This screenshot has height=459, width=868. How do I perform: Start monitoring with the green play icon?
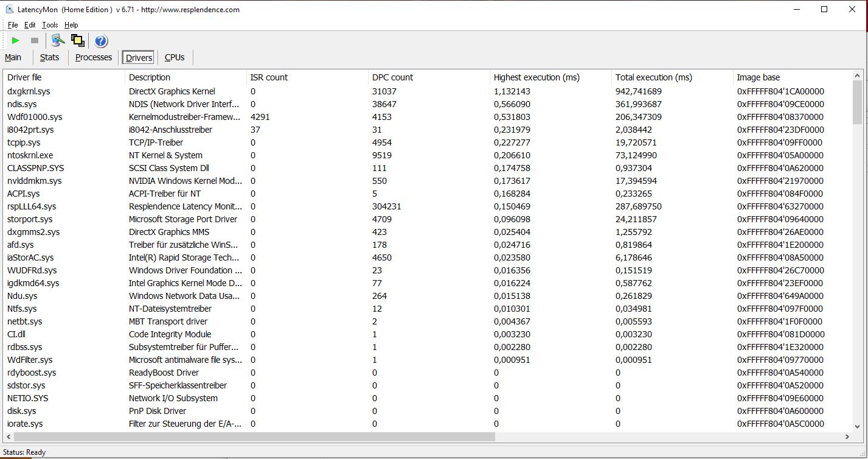pyautogui.click(x=16, y=41)
